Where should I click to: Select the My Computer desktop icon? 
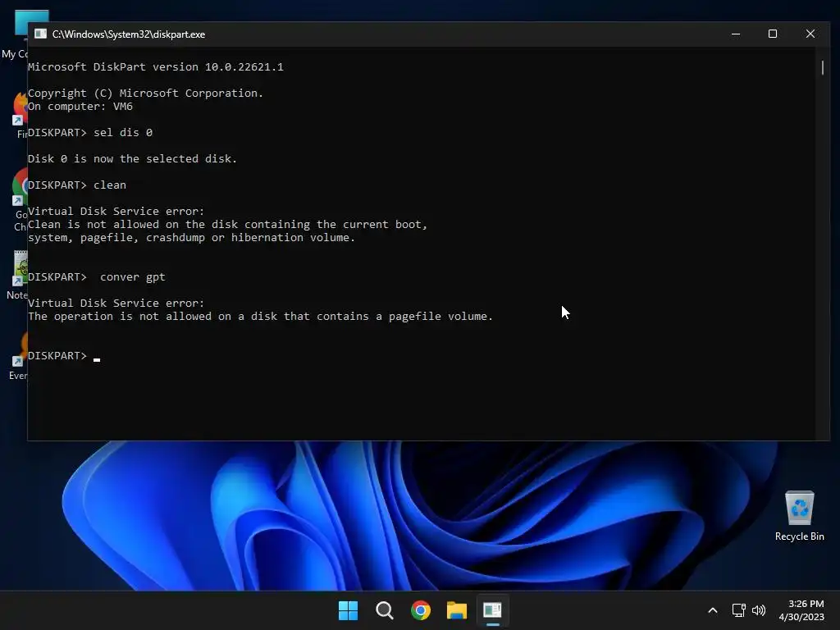[16, 34]
